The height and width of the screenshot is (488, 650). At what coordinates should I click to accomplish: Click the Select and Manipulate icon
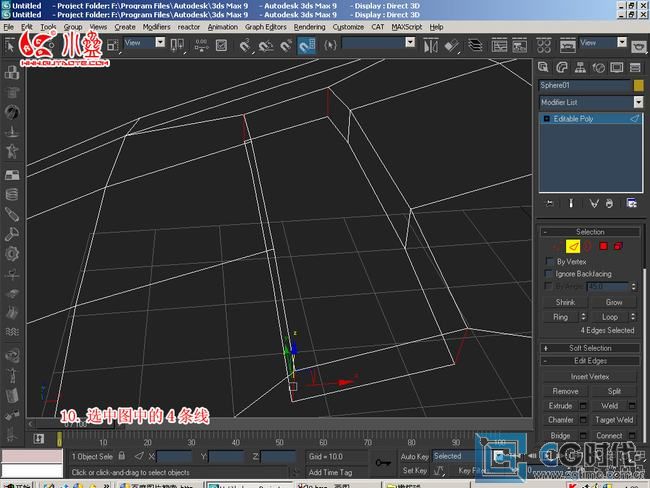(x=201, y=45)
